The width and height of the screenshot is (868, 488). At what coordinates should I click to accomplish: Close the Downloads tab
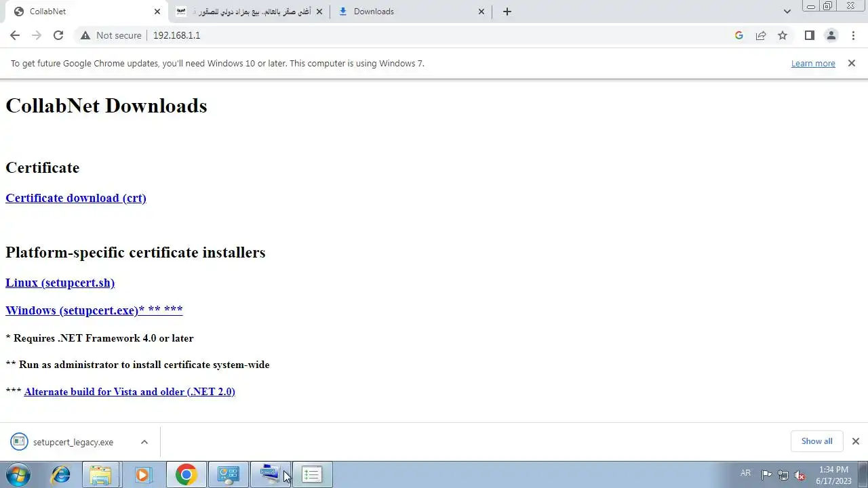tap(481, 12)
